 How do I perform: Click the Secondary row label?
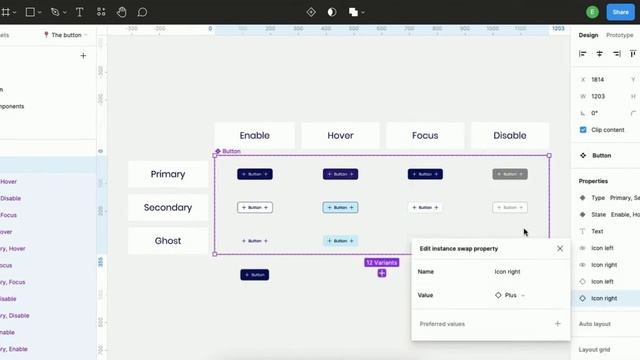[x=168, y=208]
